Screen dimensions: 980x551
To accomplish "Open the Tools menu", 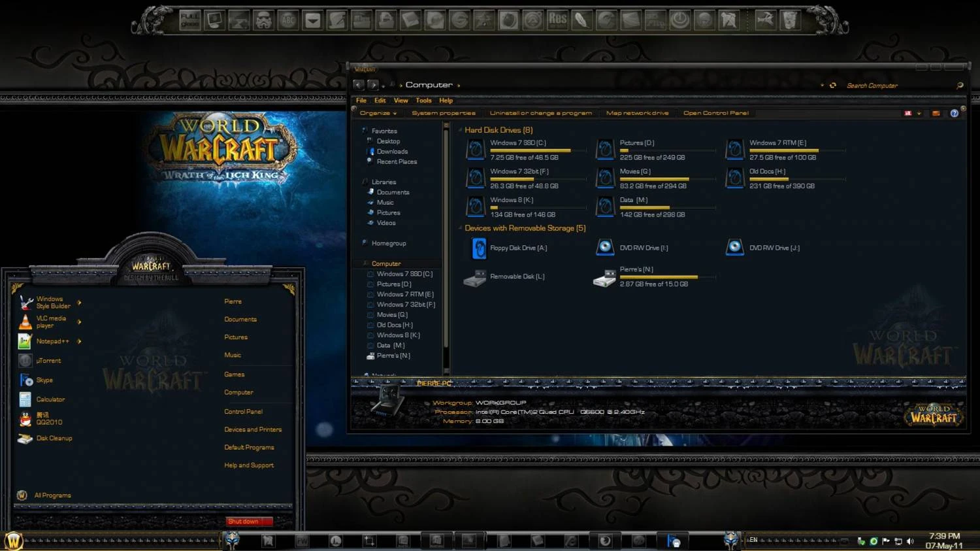I will pyautogui.click(x=423, y=100).
